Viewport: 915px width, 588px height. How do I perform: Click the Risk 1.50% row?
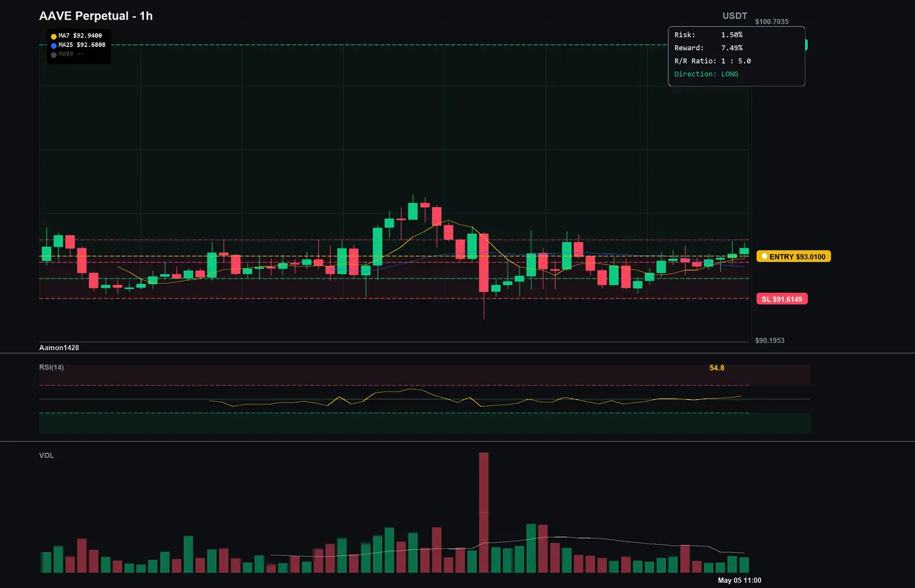click(x=708, y=35)
